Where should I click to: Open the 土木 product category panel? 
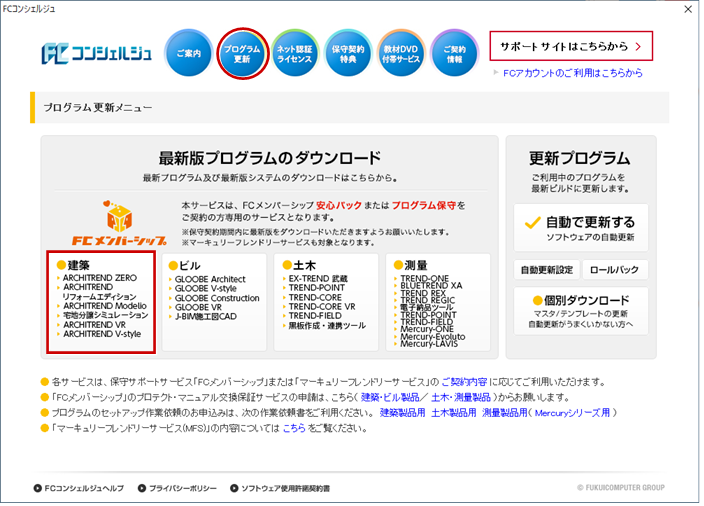tap(326, 302)
